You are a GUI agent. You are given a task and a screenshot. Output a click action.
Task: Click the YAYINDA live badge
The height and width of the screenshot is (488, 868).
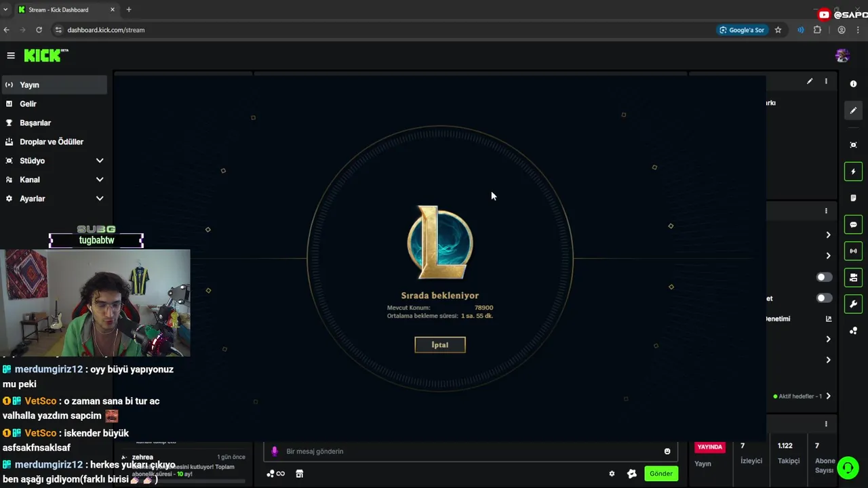point(709,447)
